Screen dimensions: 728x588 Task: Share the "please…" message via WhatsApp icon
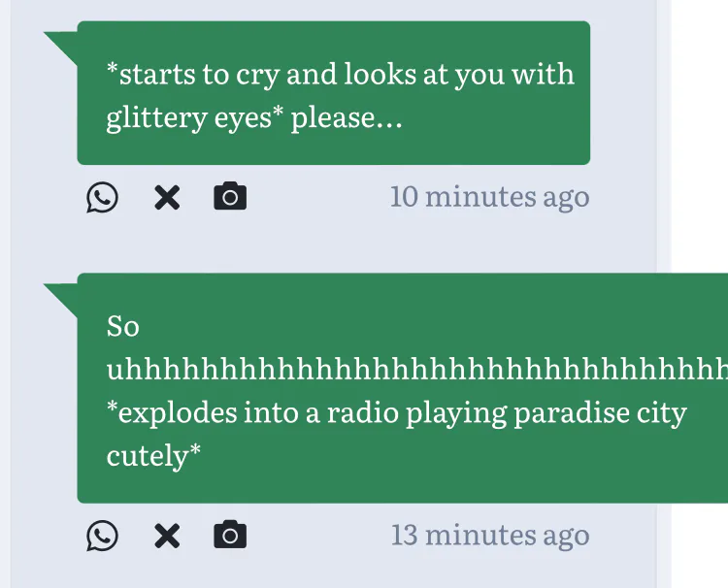(x=102, y=197)
